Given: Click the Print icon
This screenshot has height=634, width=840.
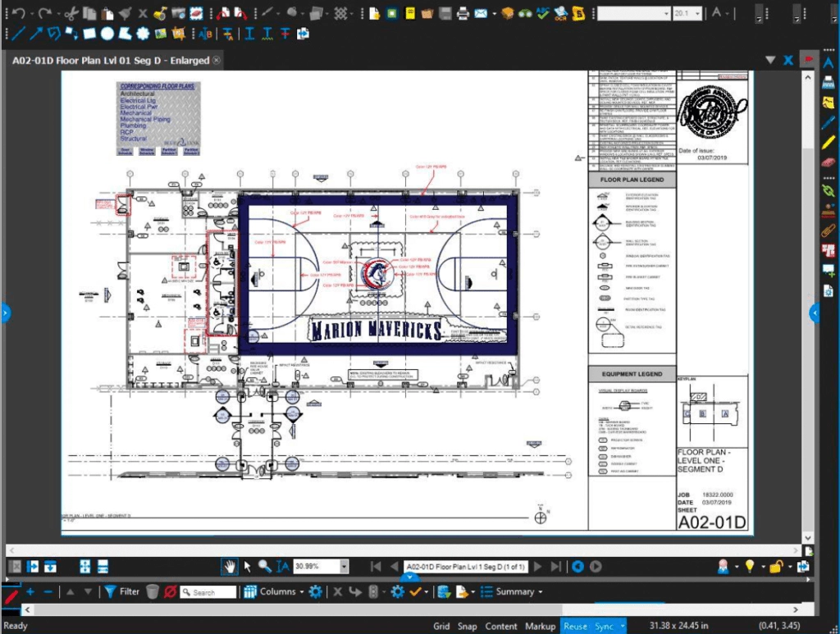Looking at the screenshot, I should [x=463, y=13].
